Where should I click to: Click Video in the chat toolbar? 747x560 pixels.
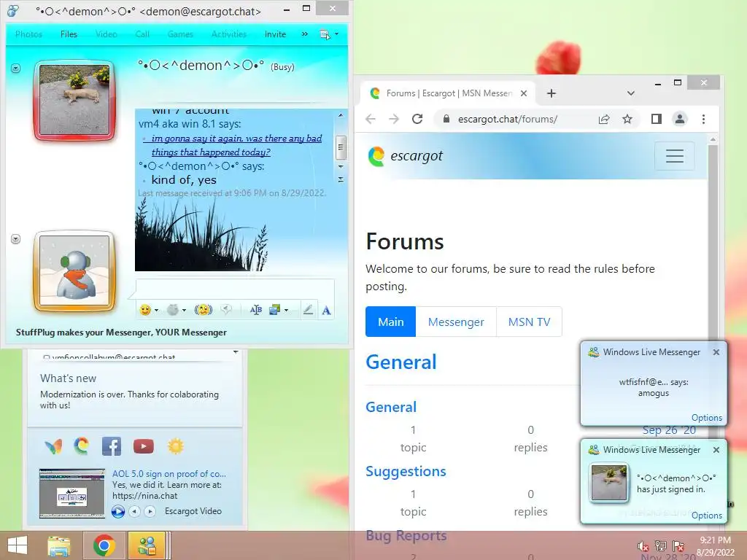107,34
